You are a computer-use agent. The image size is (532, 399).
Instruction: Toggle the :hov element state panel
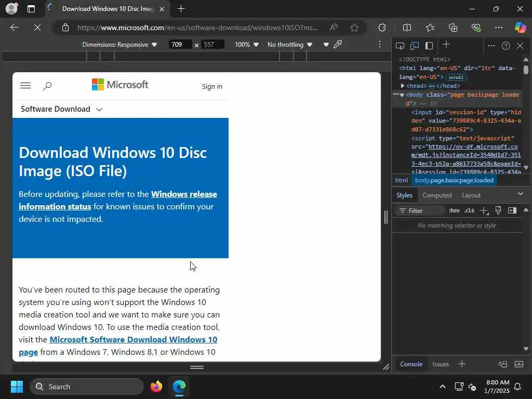(x=454, y=211)
